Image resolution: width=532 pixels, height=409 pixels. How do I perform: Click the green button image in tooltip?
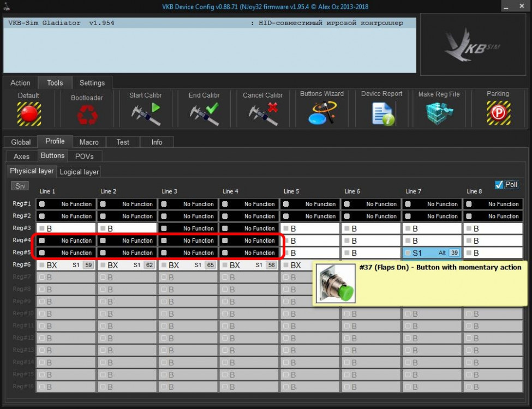click(336, 283)
